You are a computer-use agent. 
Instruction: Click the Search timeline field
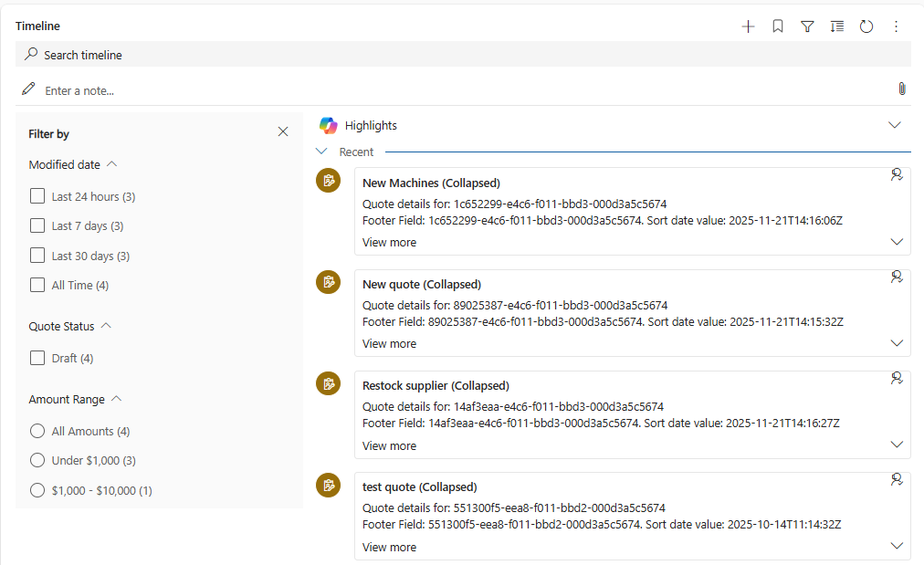pos(457,55)
